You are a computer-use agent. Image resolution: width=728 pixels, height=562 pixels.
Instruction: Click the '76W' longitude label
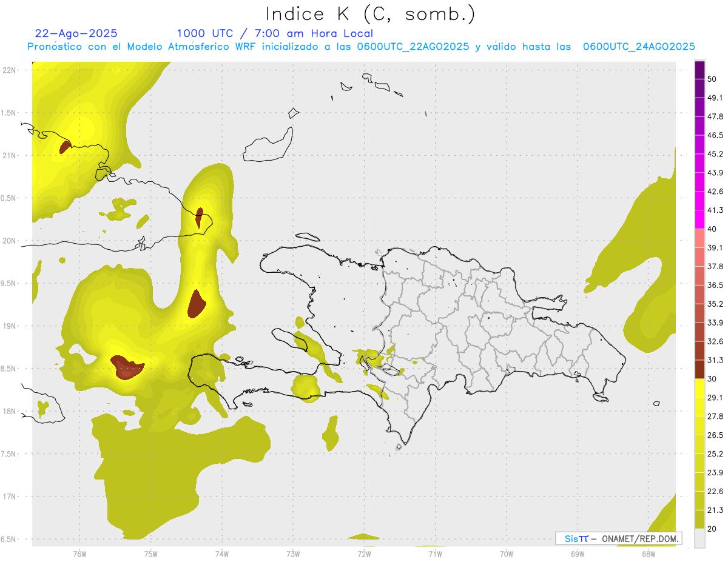tap(79, 554)
